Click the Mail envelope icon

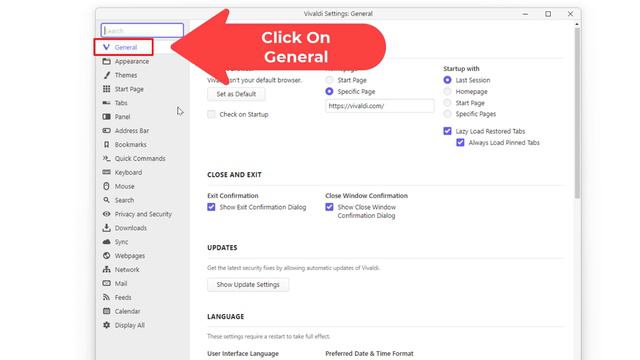click(107, 283)
